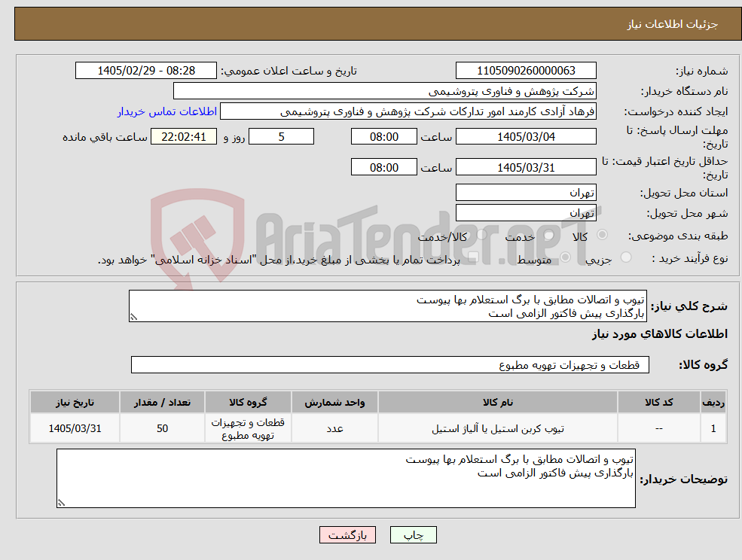Select the خدمت radio button

pos(549,235)
